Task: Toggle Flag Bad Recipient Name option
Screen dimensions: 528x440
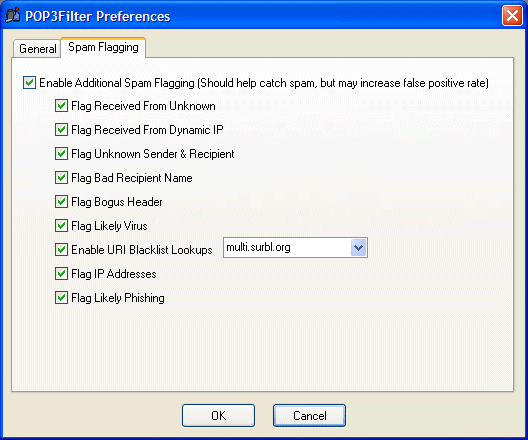Action: pyautogui.click(x=61, y=178)
